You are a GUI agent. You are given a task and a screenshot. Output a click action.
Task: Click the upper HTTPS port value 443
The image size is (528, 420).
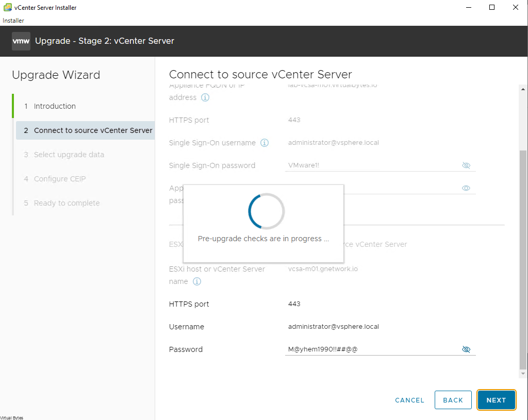point(294,120)
